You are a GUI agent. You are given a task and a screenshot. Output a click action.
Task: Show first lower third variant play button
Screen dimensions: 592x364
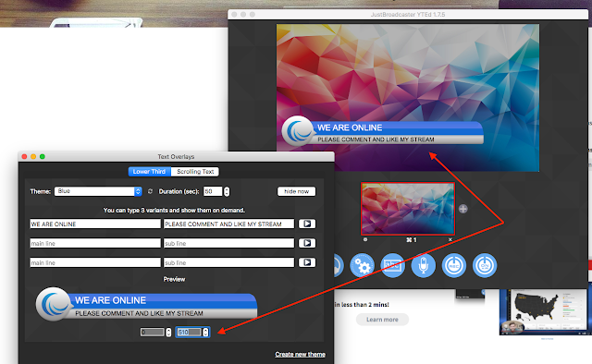tap(307, 224)
